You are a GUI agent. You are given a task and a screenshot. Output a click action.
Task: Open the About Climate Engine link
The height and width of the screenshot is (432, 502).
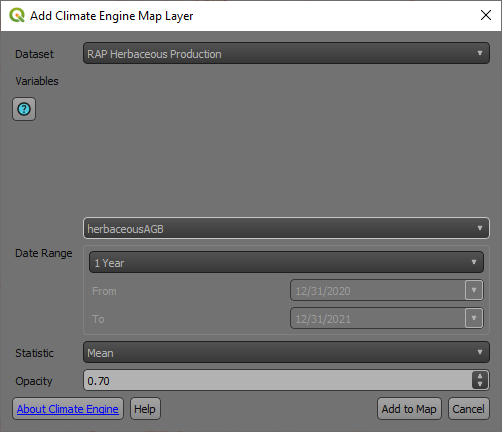(x=68, y=409)
